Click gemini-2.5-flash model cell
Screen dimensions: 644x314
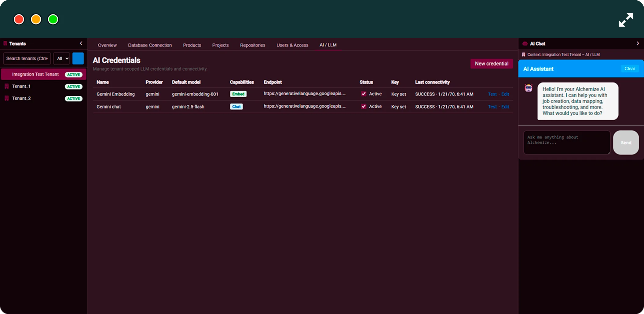tap(188, 107)
